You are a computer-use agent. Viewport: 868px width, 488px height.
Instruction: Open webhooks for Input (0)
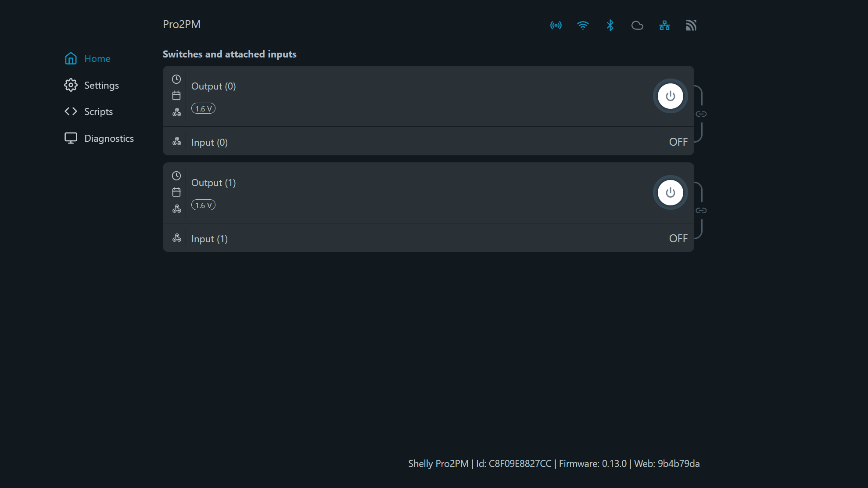[176, 141]
